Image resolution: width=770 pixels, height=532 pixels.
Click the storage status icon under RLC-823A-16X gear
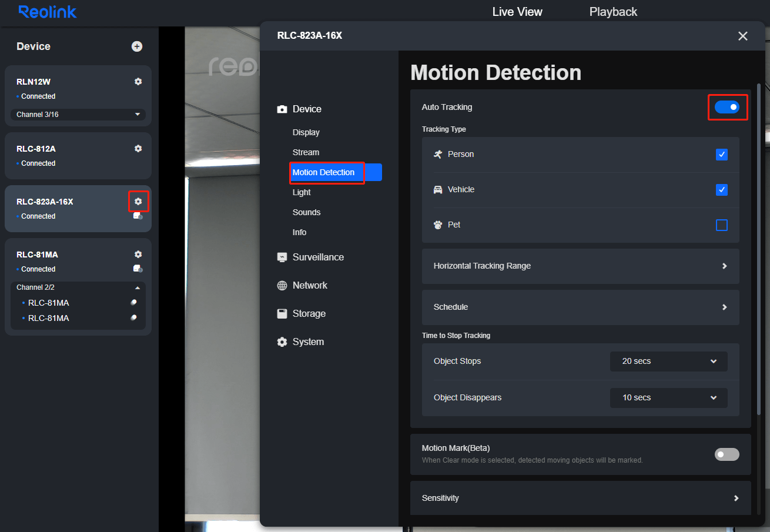click(x=138, y=216)
